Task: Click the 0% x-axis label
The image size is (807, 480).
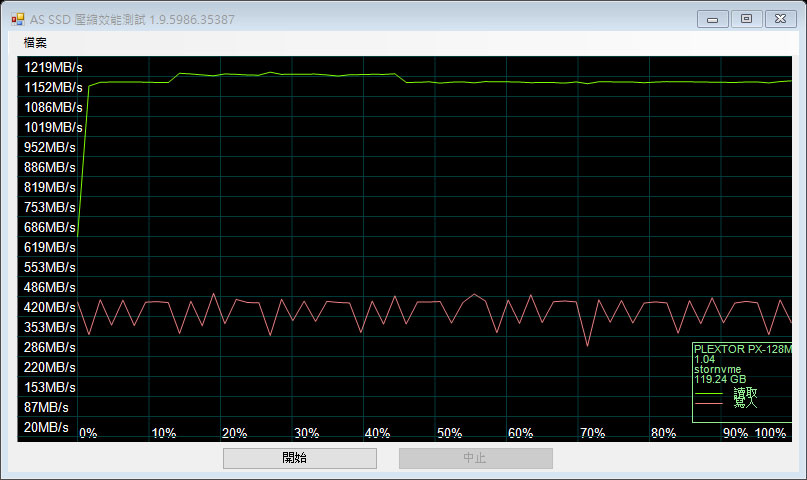Action: [88, 433]
